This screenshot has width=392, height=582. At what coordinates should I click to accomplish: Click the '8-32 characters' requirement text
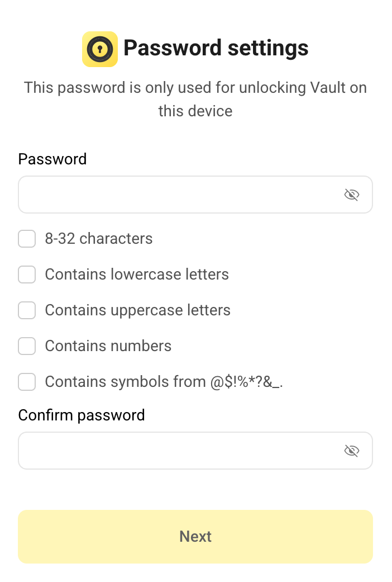(x=99, y=239)
